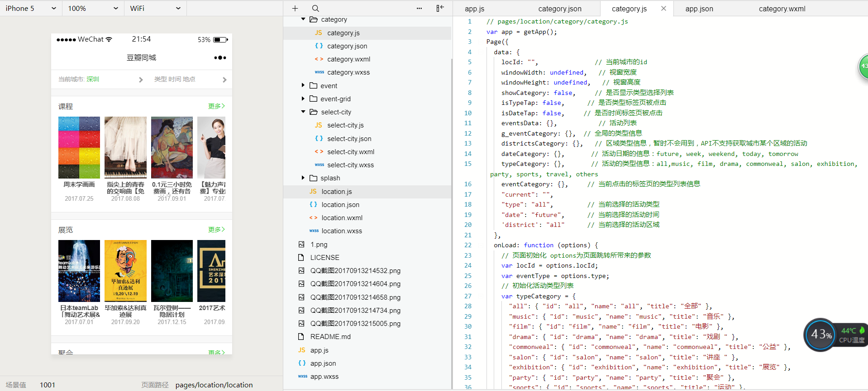The width and height of the screenshot is (868, 391).
Task: Open the 0.1元三小时免费画 course thumbnail
Action: click(172, 147)
